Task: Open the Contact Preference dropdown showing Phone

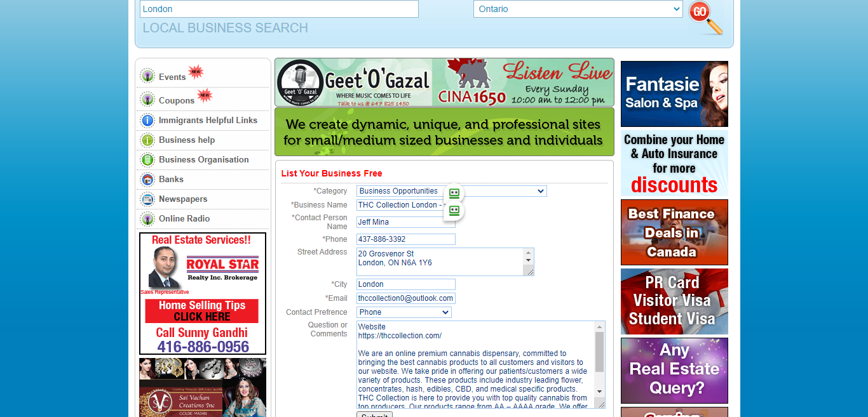Action: pyautogui.click(x=404, y=312)
